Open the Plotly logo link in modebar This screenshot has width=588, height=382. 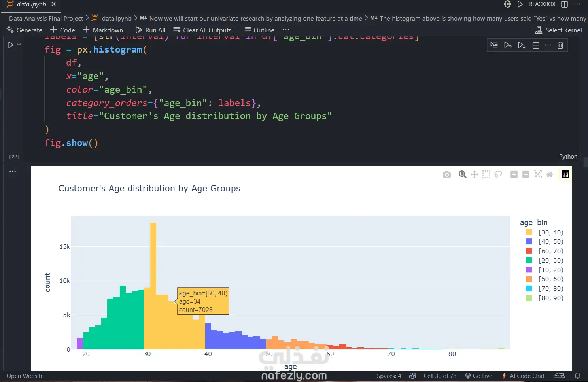pos(565,174)
